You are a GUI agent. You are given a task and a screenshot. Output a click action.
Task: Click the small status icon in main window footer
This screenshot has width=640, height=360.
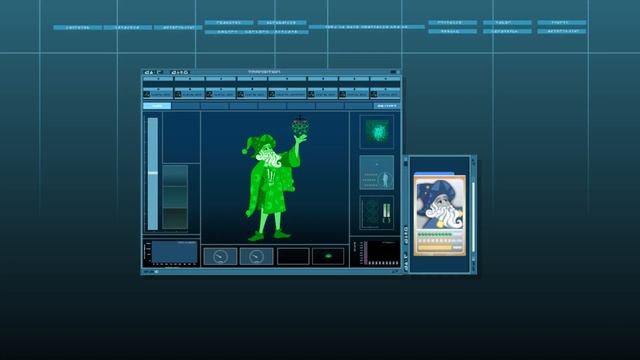tap(156, 271)
